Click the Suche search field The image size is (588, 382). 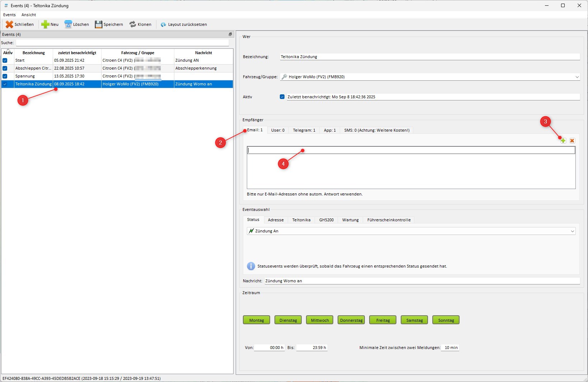click(x=122, y=43)
